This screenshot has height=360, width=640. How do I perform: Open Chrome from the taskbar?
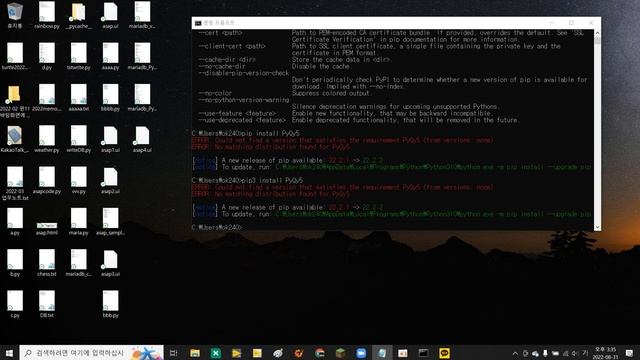click(x=320, y=353)
